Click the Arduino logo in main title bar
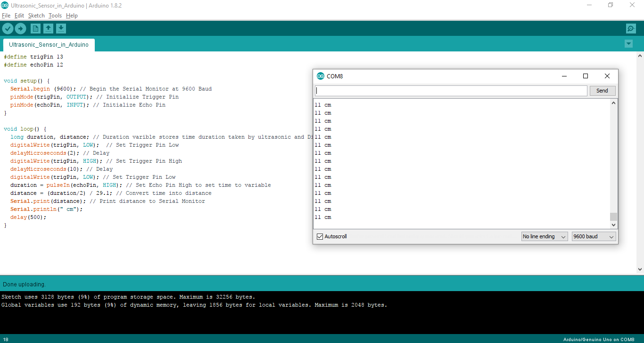This screenshot has width=644, height=343. pyautogui.click(x=5, y=5)
